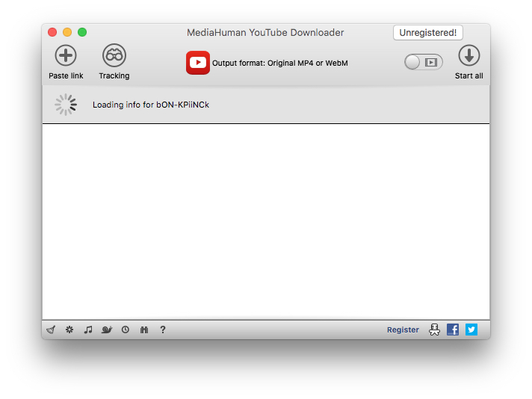Click the MediaHuman mascot icon
Screen dimensions: 532x399
click(x=434, y=330)
